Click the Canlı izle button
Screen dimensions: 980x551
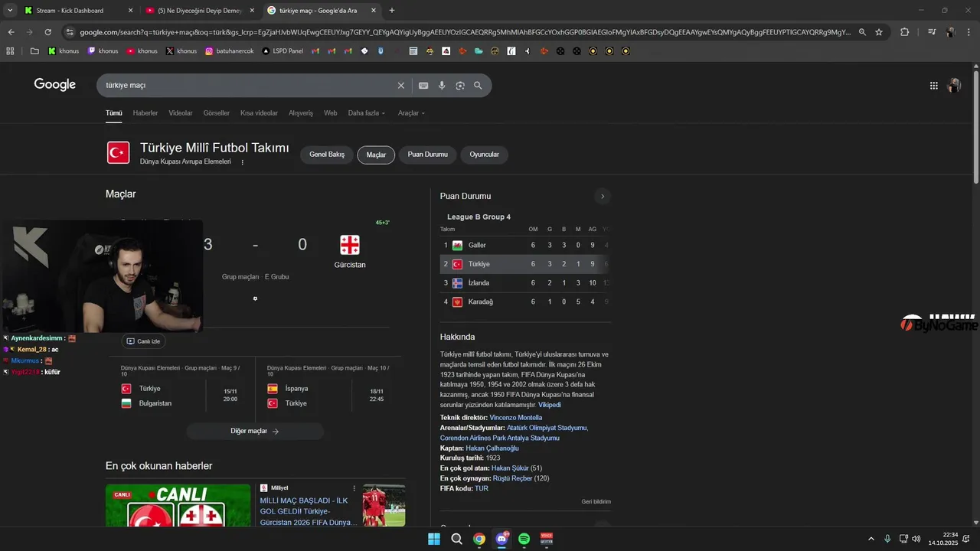[144, 341]
